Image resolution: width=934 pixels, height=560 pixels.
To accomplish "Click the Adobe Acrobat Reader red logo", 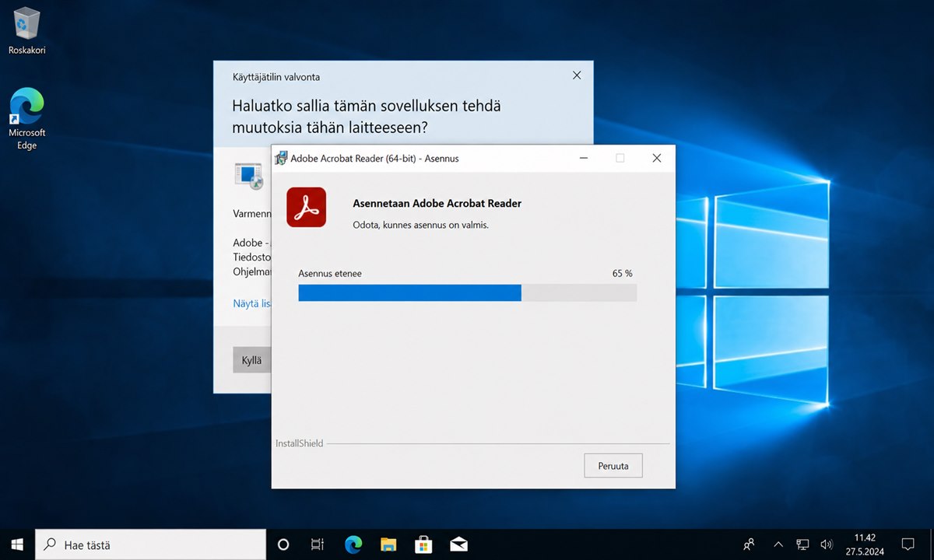I will (x=307, y=207).
